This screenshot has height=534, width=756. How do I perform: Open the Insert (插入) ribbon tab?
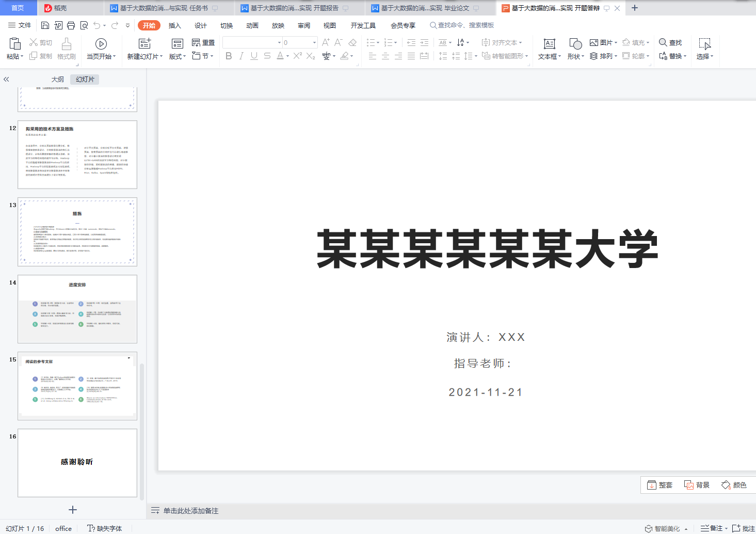point(175,25)
